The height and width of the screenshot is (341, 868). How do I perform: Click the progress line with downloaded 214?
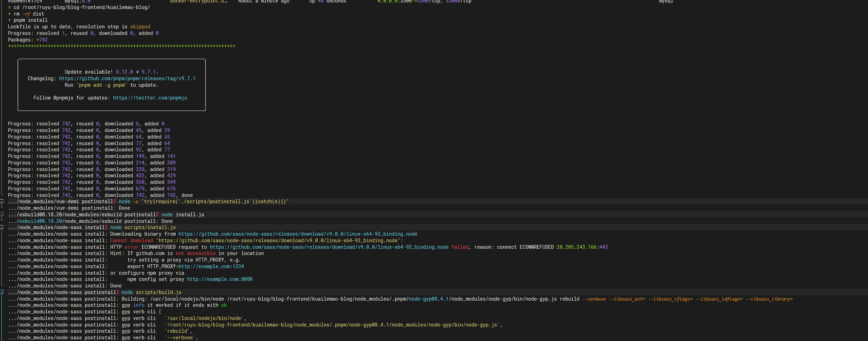pyautogui.click(x=92, y=163)
